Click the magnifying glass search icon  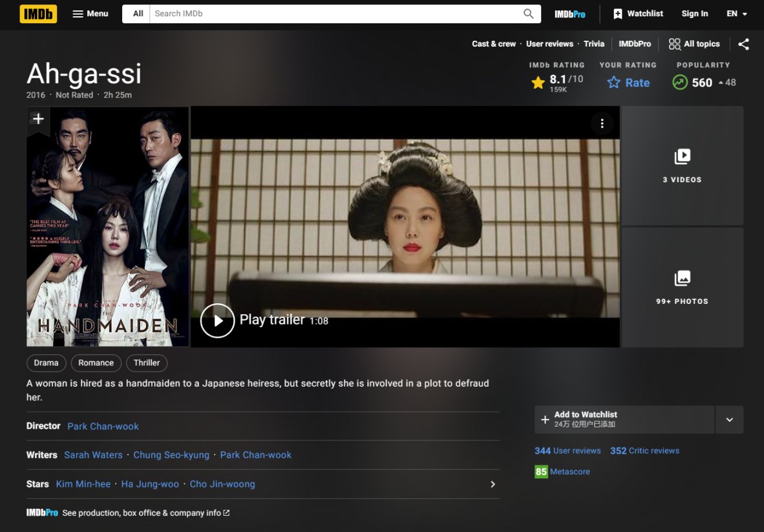click(x=529, y=14)
